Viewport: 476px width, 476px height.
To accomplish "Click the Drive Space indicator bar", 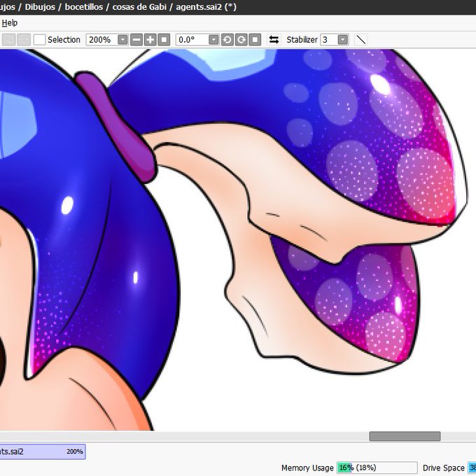I will (x=472, y=468).
